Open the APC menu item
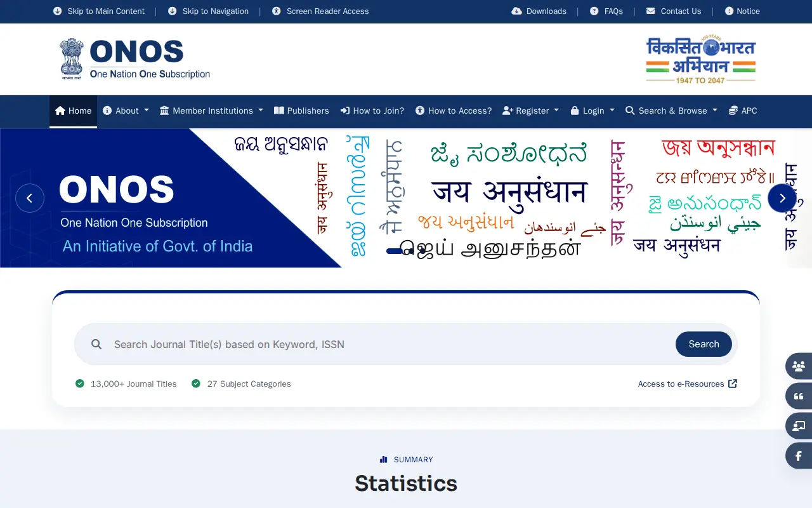 743,110
